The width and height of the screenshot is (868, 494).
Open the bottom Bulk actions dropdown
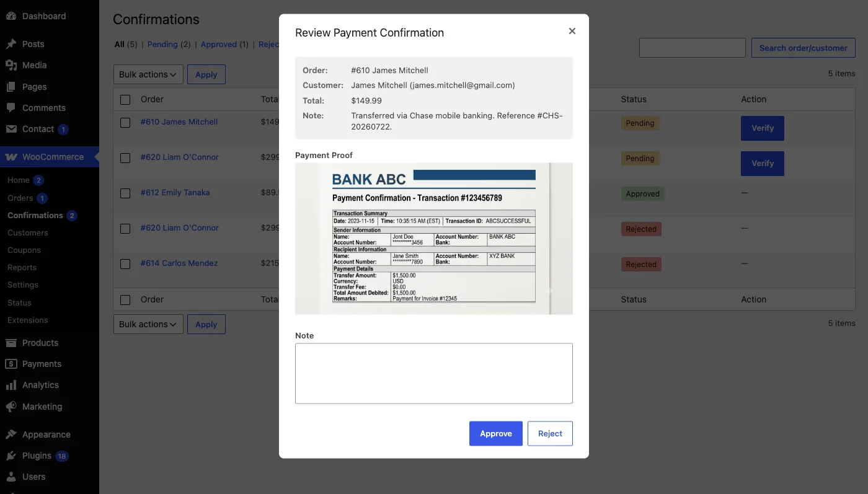click(x=148, y=324)
